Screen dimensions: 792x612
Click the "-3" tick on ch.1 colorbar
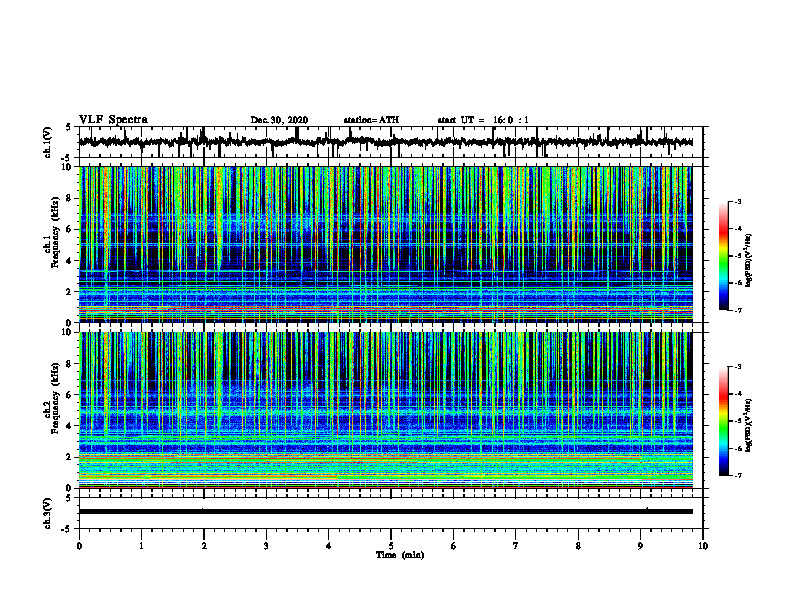coord(737,201)
